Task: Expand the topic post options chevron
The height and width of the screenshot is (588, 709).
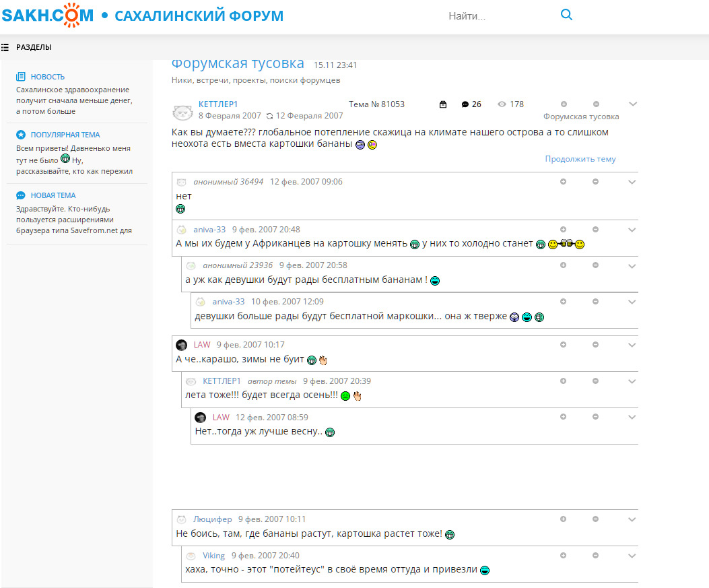Action: pos(633,104)
